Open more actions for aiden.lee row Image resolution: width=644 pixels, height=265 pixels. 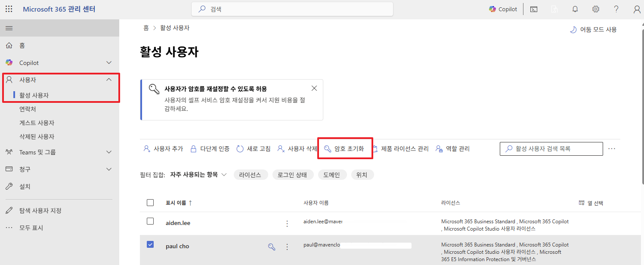click(287, 223)
